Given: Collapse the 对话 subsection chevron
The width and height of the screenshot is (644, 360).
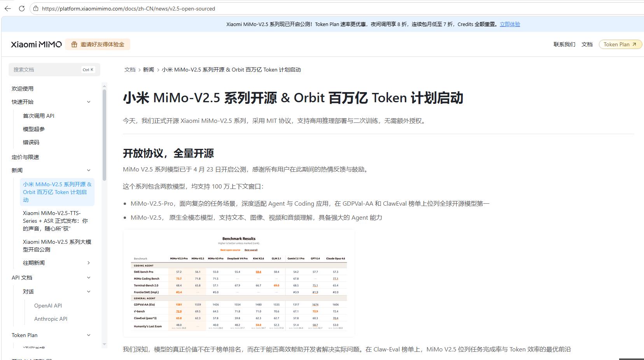Looking at the screenshot, I should click(x=89, y=292).
